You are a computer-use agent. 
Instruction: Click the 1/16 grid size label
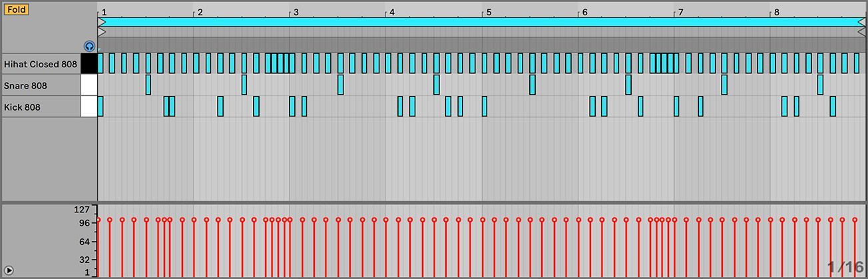(x=845, y=268)
